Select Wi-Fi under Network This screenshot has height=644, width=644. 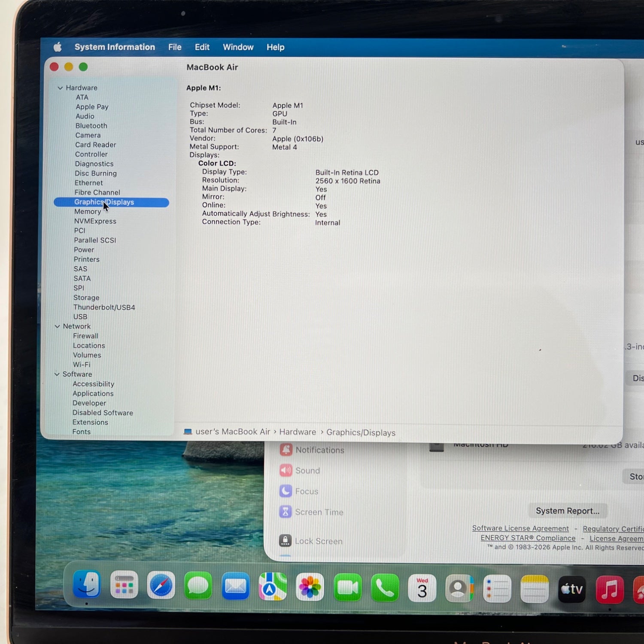coord(82,365)
